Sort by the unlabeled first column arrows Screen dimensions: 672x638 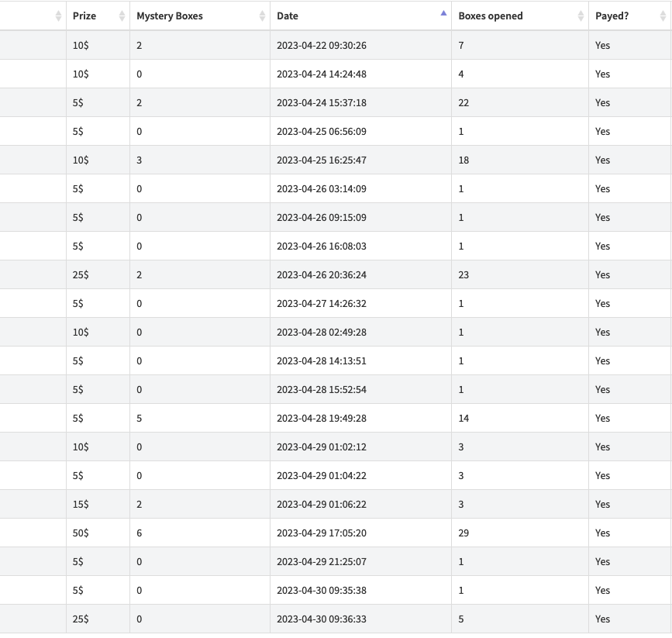click(x=58, y=16)
